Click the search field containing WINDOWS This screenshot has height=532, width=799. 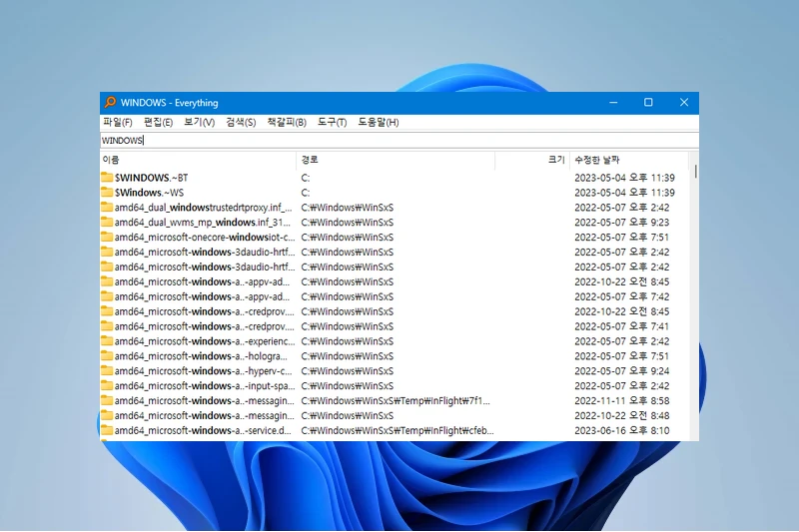pos(399,141)
